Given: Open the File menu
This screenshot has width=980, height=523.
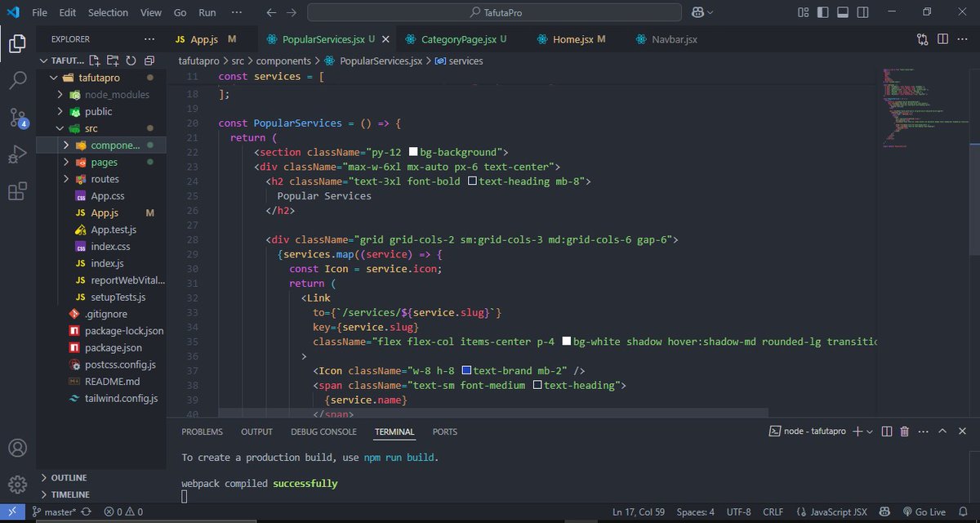Looking at the screenshot, I should coord(39,12).
